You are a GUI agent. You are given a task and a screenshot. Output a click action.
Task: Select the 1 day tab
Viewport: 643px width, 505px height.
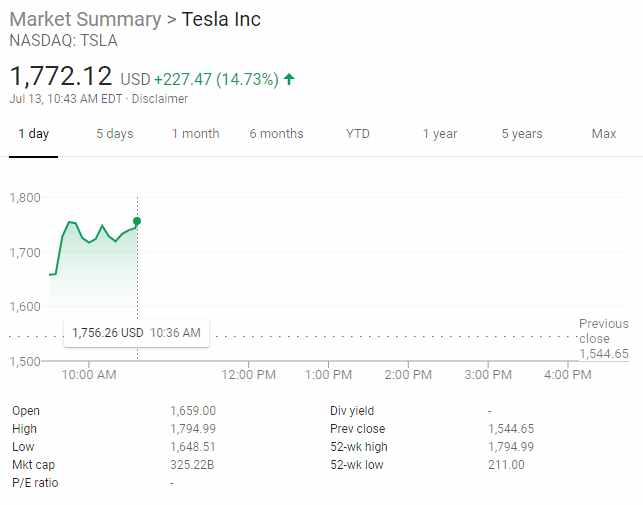point(33,134)
